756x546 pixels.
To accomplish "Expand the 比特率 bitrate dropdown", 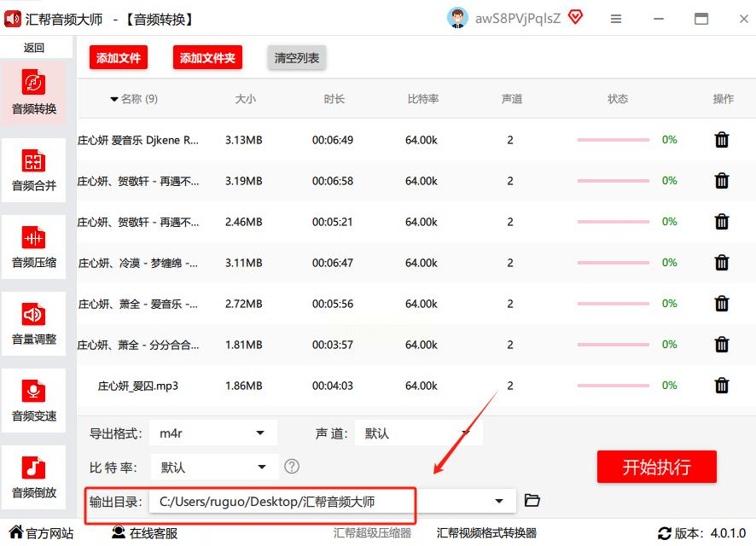I will (213, 468).
